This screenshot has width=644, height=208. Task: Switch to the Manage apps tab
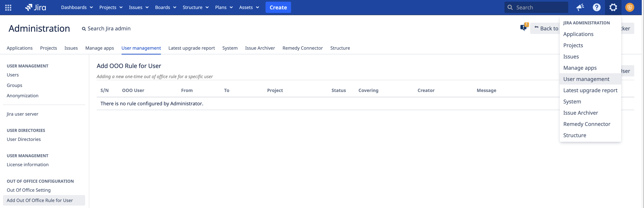pos(100,48)
